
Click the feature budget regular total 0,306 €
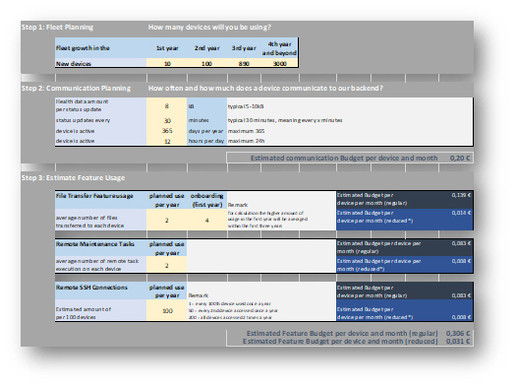pos(458,333)
